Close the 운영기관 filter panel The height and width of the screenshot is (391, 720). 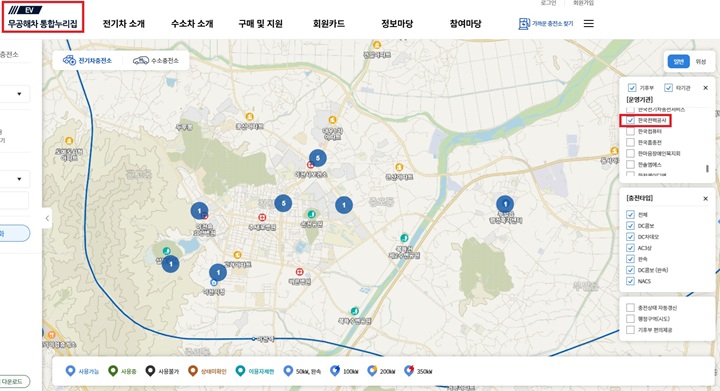pos(705,88)
